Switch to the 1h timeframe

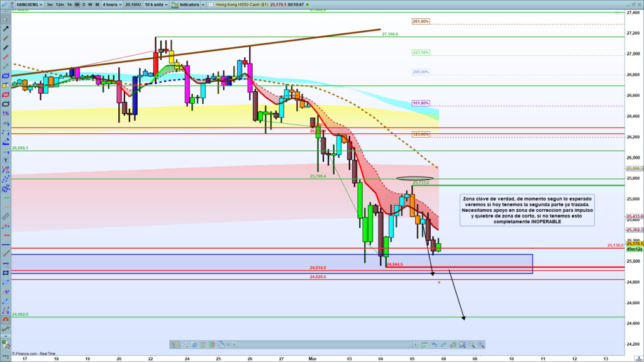coord(69,4)
